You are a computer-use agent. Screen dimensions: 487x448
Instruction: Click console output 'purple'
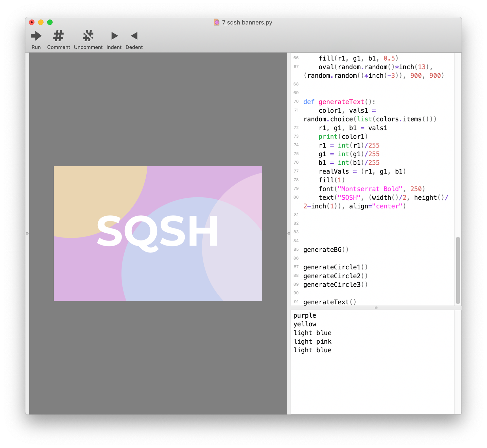pyautogui.click(x=305, y=316)
